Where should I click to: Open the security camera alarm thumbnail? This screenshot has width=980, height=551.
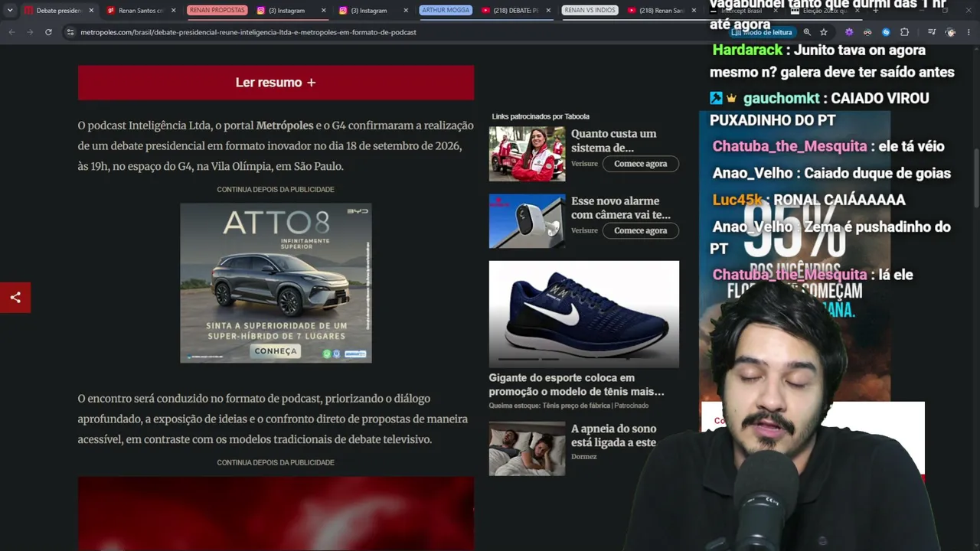pyautogui.click(x=528, y=221)
